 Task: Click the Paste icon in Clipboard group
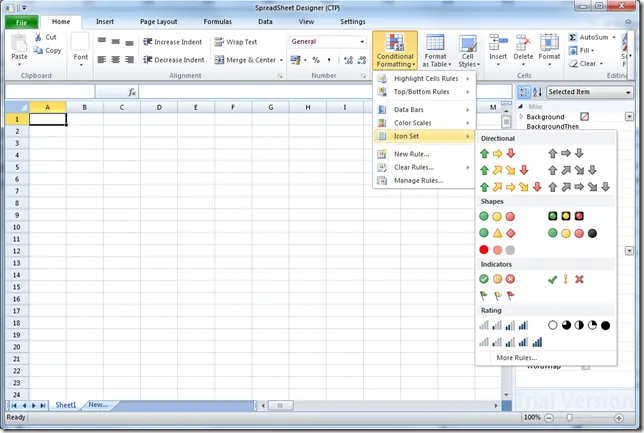(x=19, y=45)
